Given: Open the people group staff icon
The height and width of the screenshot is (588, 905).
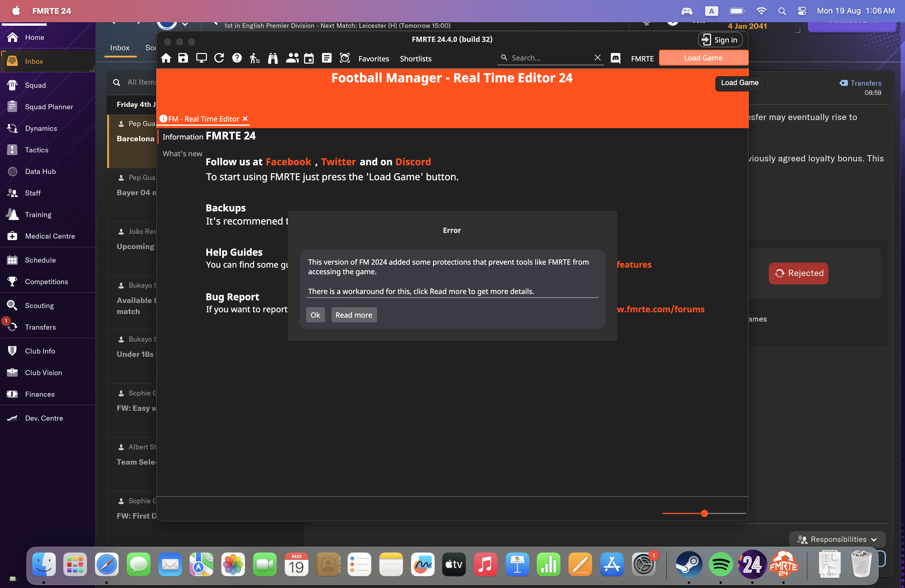Looking at the screenshot, I should pyautogui.click(x=292, y=58).
